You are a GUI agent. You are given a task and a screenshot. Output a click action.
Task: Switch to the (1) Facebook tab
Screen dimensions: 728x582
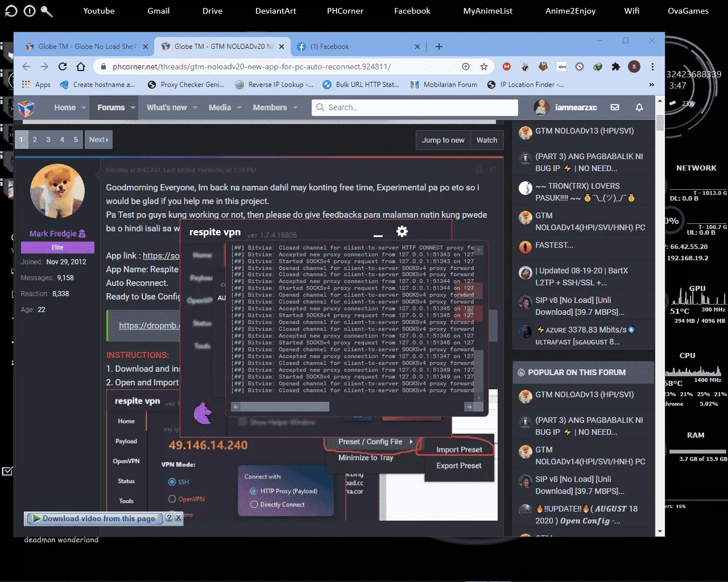358,47
